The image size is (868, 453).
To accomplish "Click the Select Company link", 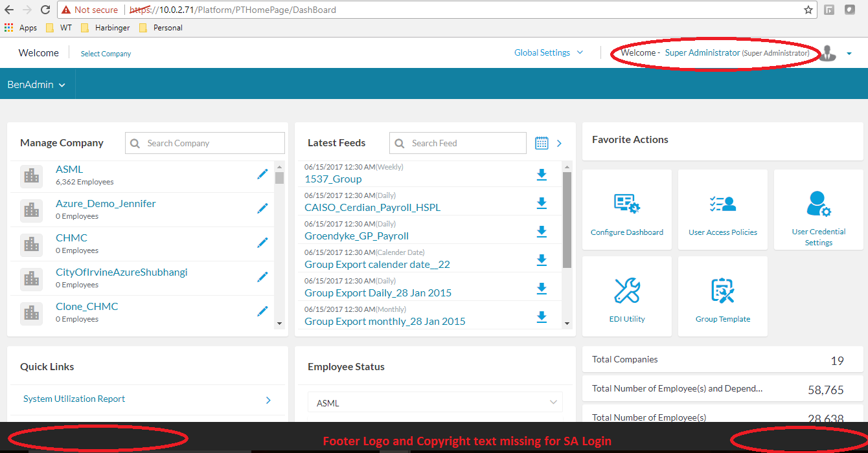I will [106, 54].
